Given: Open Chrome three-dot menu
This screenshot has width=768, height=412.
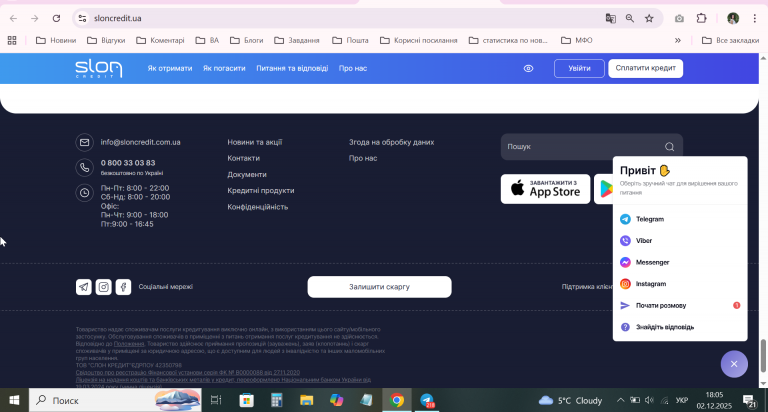Looking at the screenshot, I should [755, 18].
